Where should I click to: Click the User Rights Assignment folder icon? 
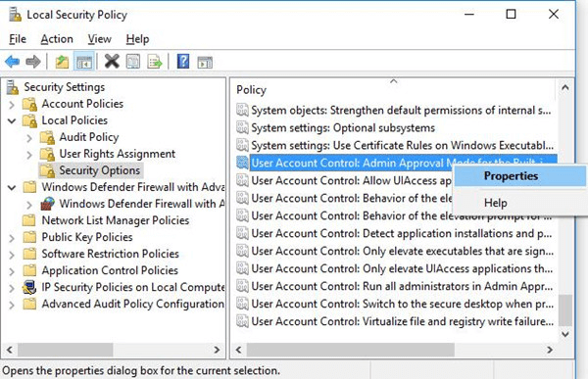click(x=47, y=154)
